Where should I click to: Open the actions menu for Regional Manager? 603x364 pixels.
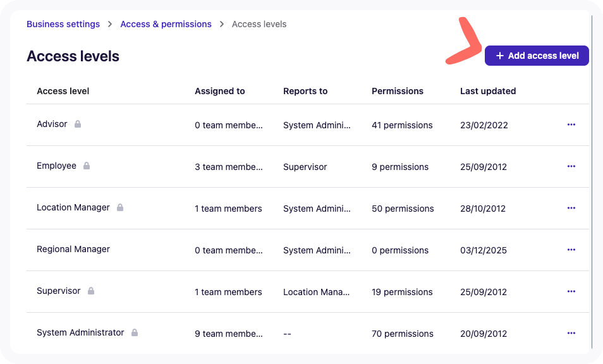[x=571, y=250]
